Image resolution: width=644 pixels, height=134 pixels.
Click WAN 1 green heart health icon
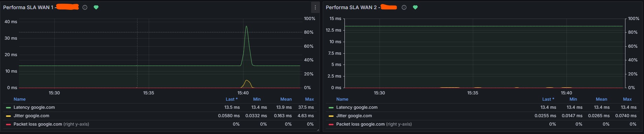96,7
